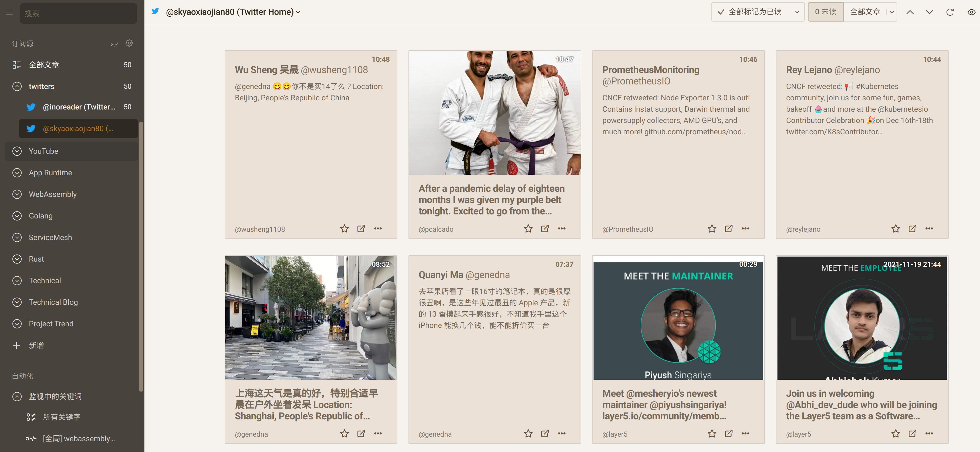The width and height of the screenshot is (980, 452).
Task: Switch to the 0 未读 unread tab
Action: (825, 12)
